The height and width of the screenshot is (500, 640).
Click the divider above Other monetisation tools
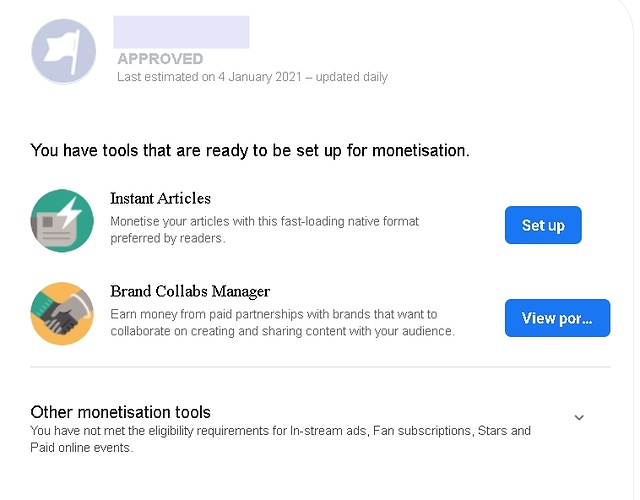(320, 367)
